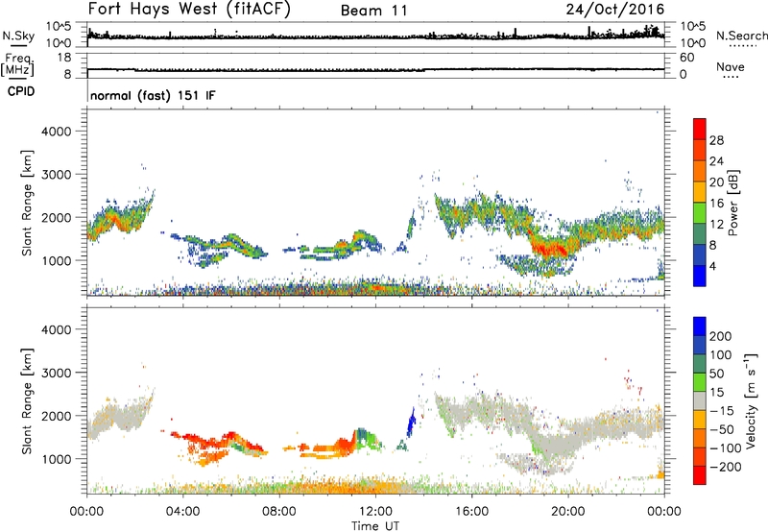The height and width of the screenshot is (532, 768).
Task: Select the "N.Search" legend label
Action: (742, 36)
